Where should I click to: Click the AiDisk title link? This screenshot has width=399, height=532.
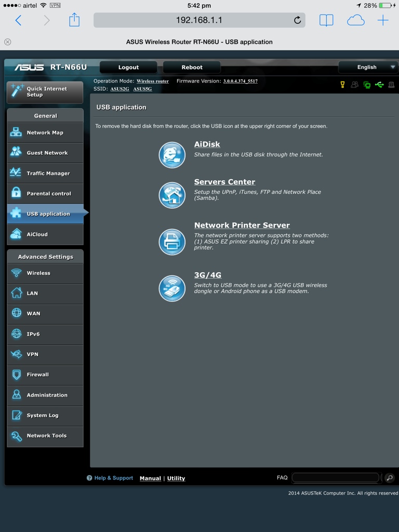click(x=207, y=144)
